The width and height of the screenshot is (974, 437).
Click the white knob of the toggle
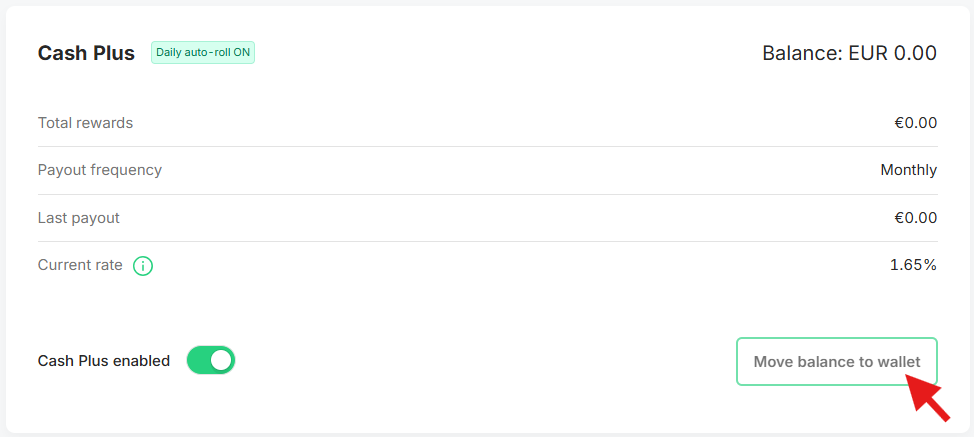(x=221, y=361)
